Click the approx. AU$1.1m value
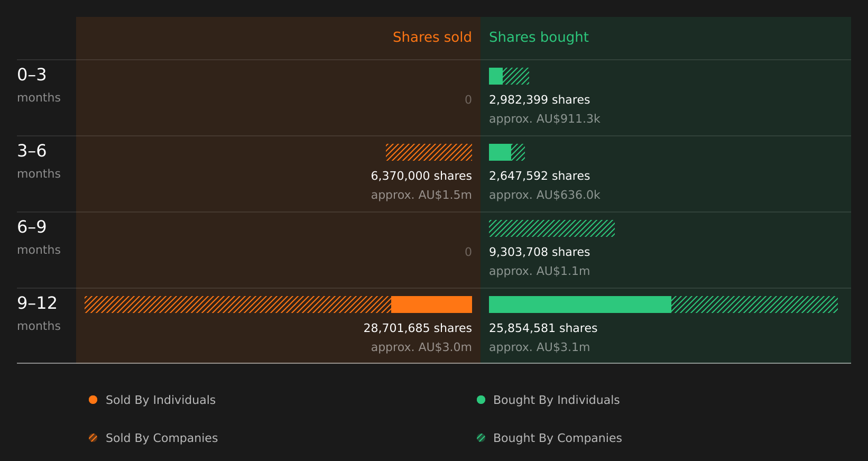This screenshot has width=868, height=461. pyautogui.click(x=539, y=271)
